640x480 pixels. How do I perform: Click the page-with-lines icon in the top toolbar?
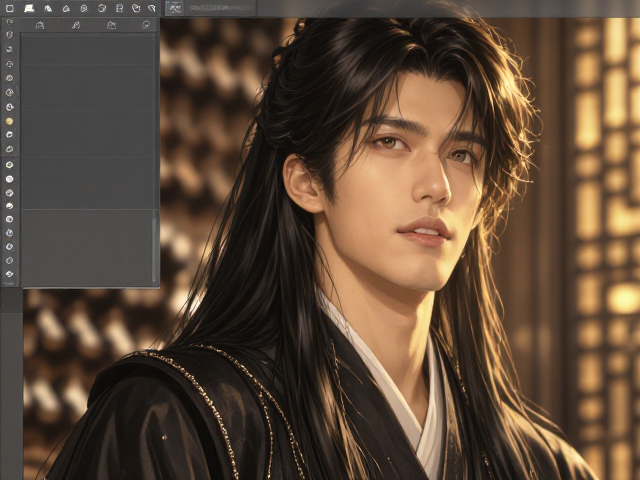tap(119, 8)
